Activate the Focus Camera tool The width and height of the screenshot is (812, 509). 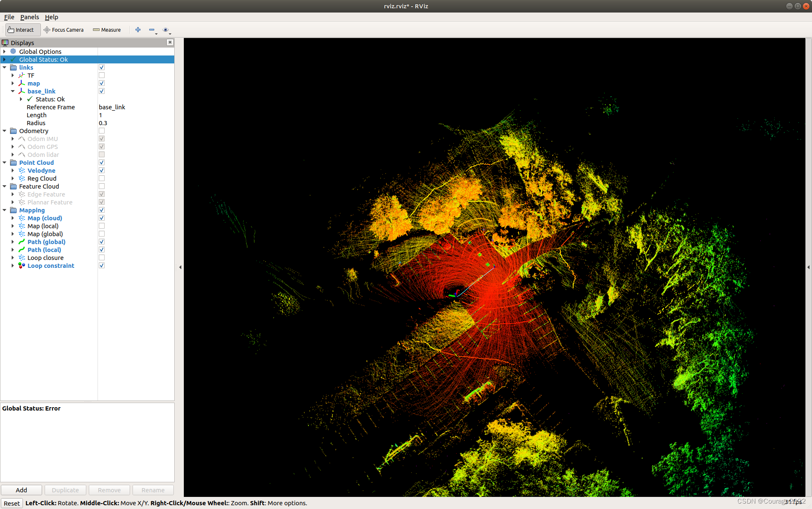(64, 30)
